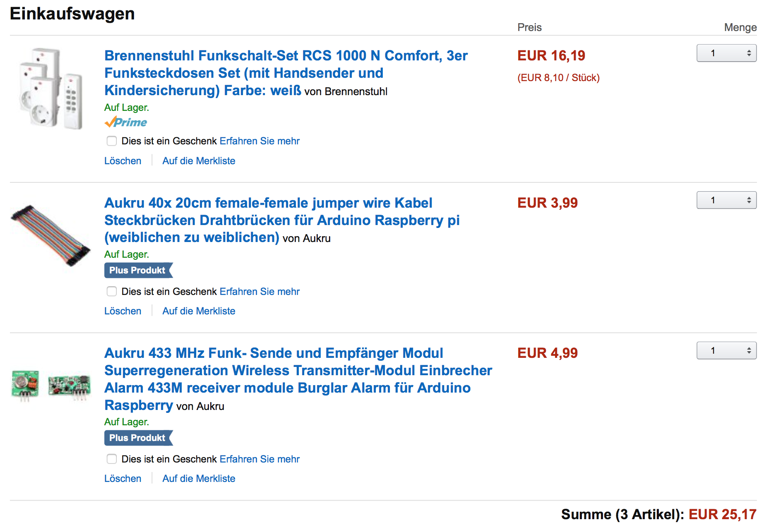
Task: Open the jumper wire cable product image
Action: pos(50,235)
